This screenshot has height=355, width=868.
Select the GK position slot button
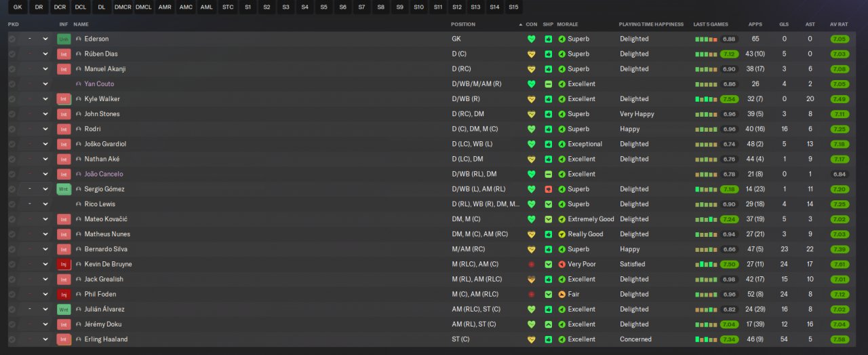[18, 7]
